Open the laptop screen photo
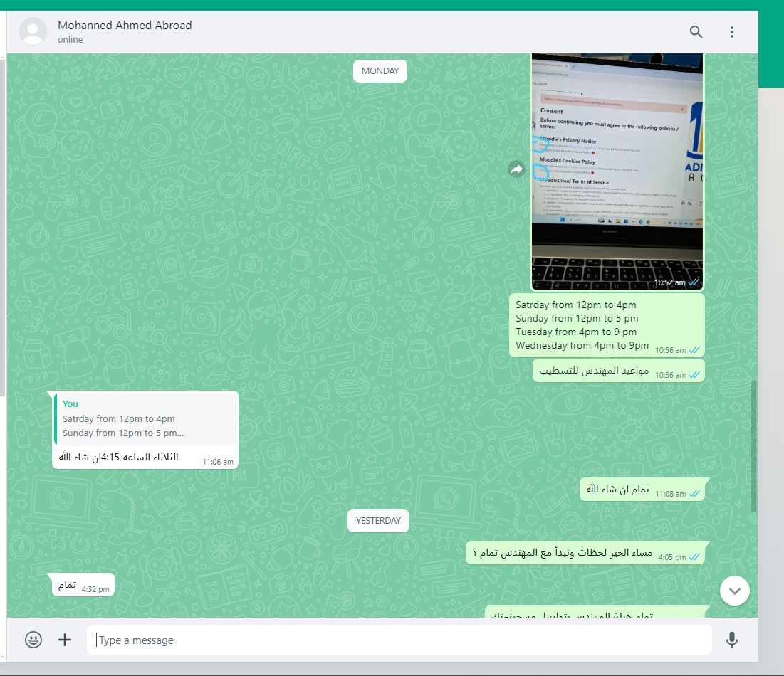The image size is (784, 676). 617,171
